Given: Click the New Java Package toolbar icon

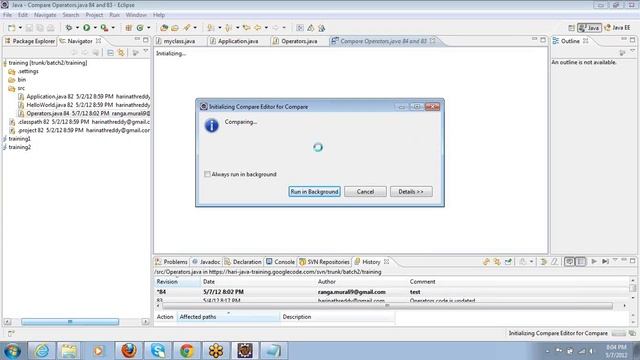Looking at the screenshot, I should point(129,28).
